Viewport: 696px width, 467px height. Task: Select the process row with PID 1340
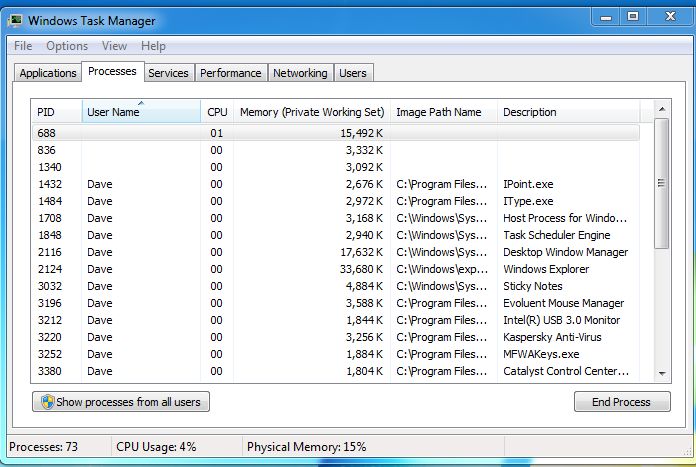click(x=336, y=167)
